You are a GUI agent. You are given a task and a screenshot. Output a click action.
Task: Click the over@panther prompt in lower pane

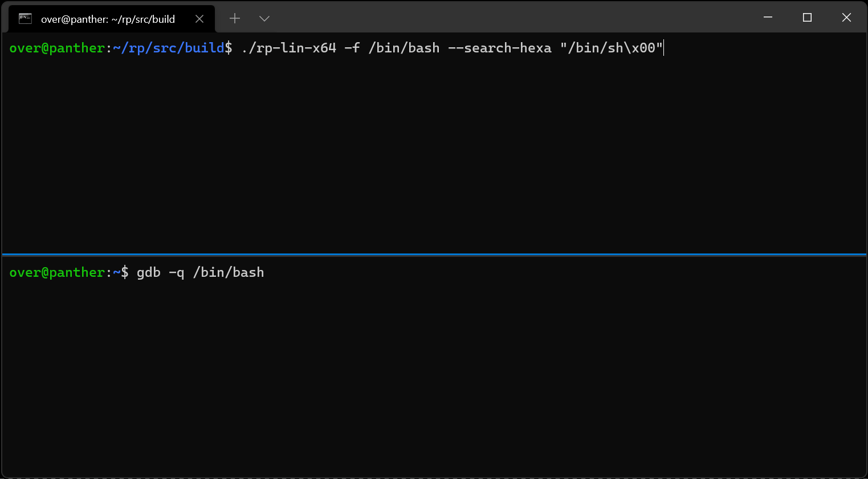click(x=57, y=272)
